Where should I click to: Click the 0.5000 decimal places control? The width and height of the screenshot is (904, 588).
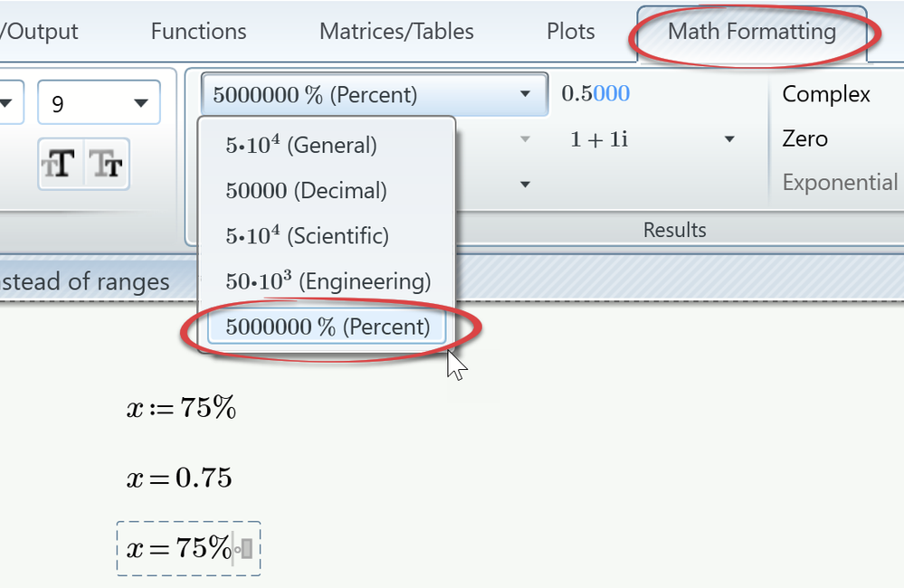[x=595, y=94]
